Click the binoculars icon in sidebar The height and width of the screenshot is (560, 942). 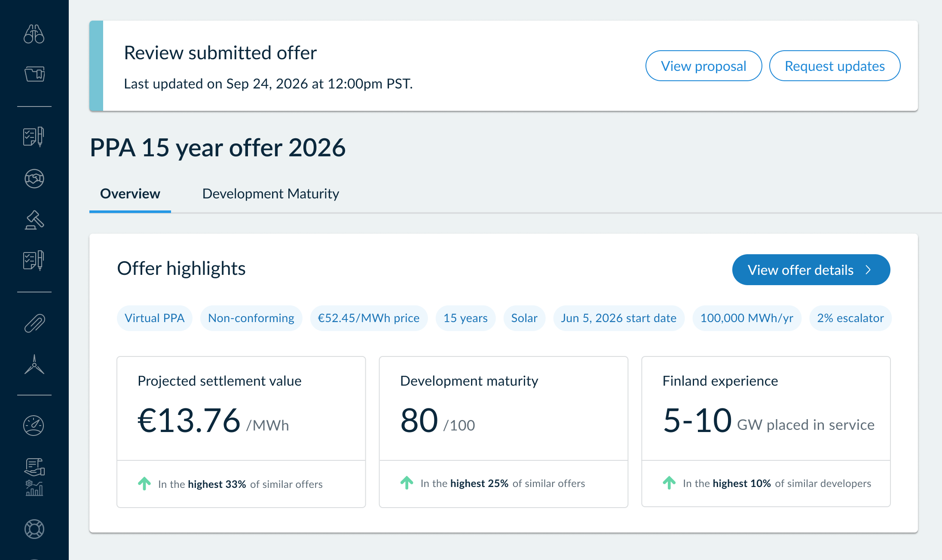[34, 34]
